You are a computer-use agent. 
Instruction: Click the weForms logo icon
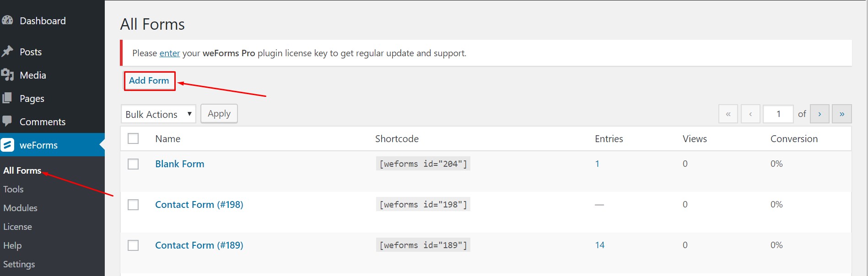(7, 145)
